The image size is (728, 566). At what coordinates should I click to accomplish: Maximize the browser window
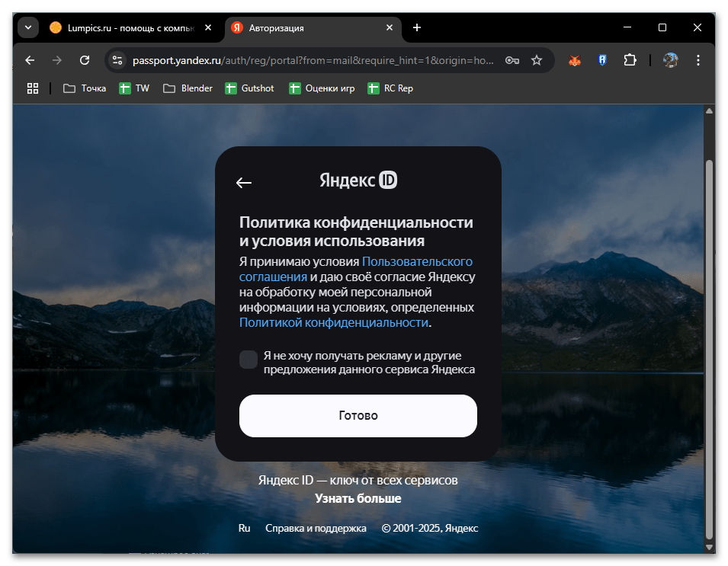662,28
